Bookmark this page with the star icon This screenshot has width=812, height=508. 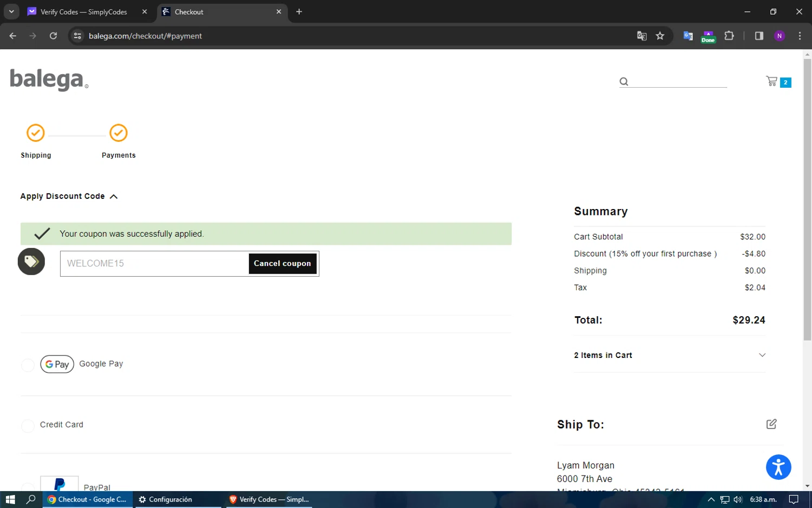click(660, 36)
